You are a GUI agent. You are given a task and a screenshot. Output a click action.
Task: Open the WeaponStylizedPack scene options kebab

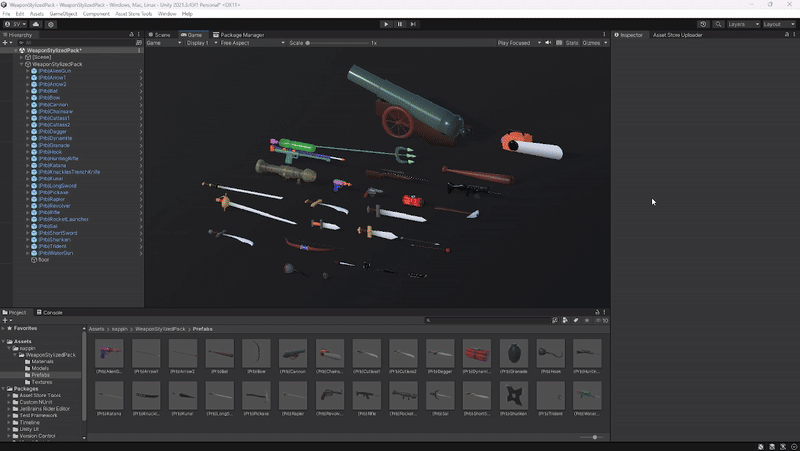tap(139, 51)
